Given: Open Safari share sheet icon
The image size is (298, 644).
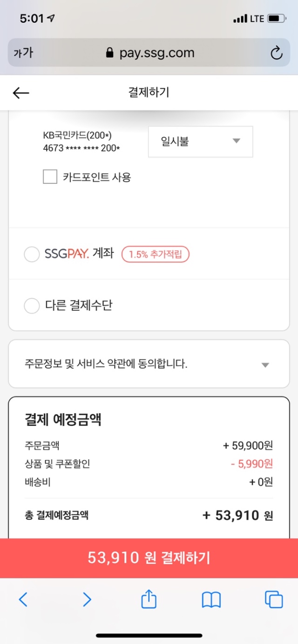Looking at the screenshot, I should pyautogui.click(x=149, y=598).
